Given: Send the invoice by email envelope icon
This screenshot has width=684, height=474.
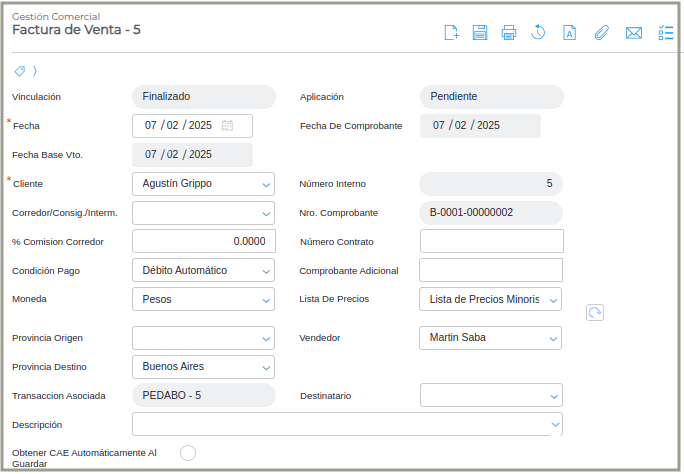Looking at the screenshot, I should point(633,33).
